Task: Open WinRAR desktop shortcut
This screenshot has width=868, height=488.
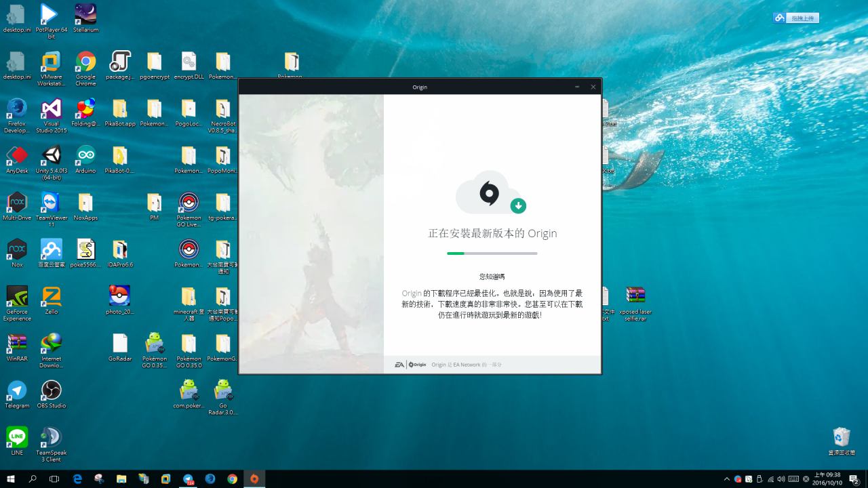Action: [17, 346]
